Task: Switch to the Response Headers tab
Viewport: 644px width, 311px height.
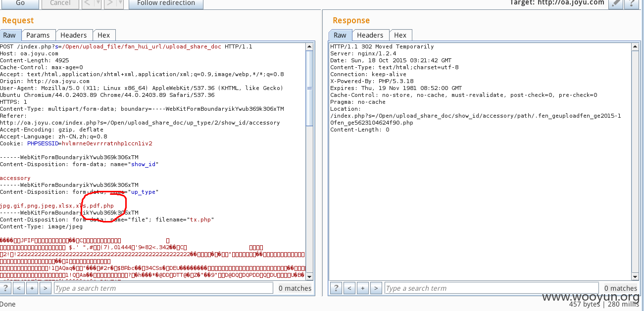Action: tap(370, 35)
